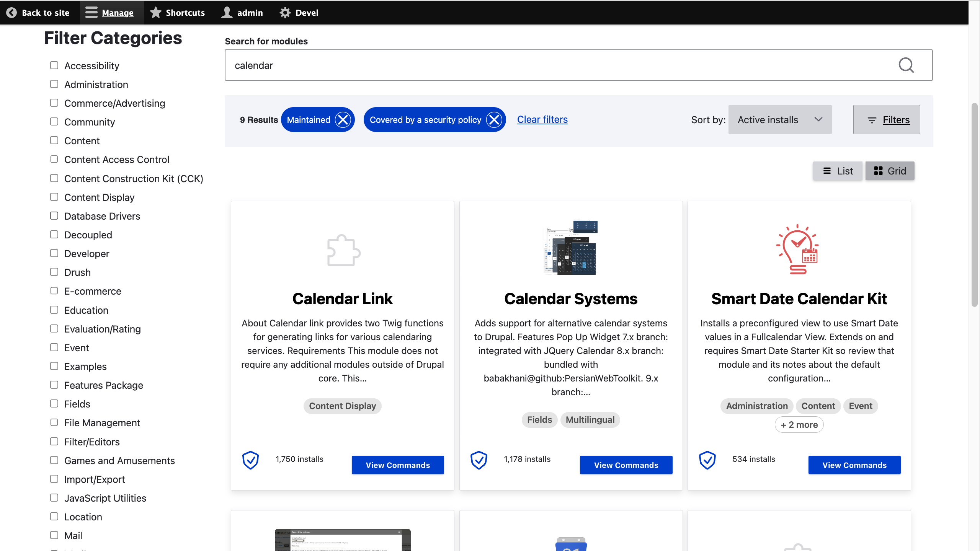The image size is (980, 551).
Task: Remove the Maintained active filter
Action: 343,120
